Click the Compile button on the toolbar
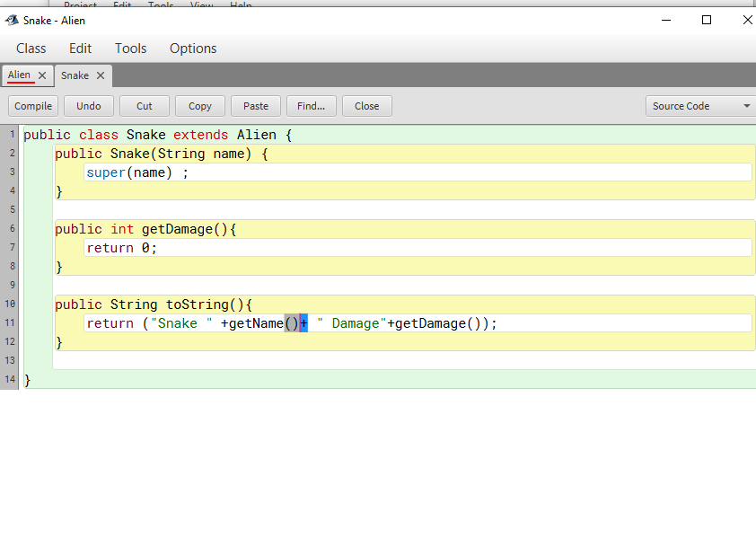The width and height of the screenshot is (756, 547). pos(32,105)
